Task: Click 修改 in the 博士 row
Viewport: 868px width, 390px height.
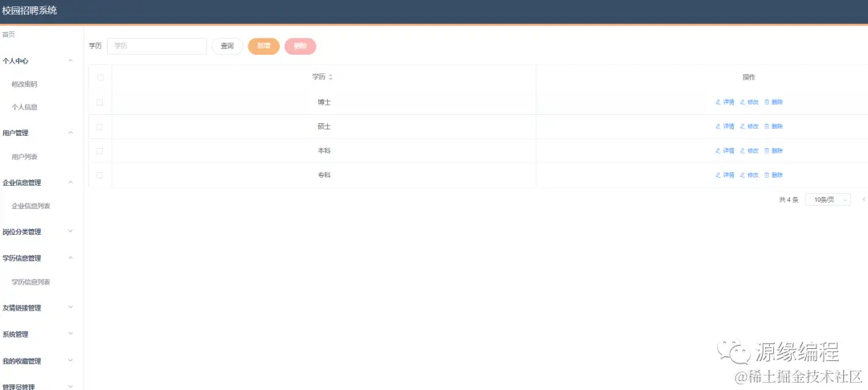Action: (x=750, y=102)
